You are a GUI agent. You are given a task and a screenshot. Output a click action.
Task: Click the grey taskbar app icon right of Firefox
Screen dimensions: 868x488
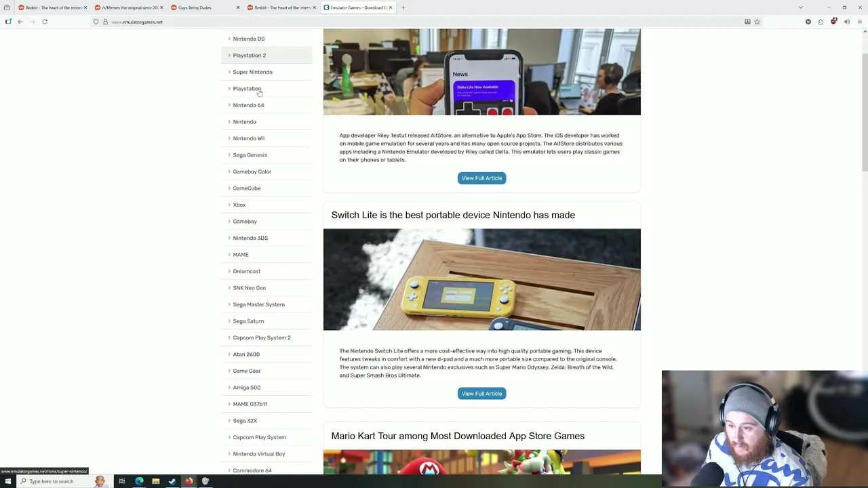(205, 481)
